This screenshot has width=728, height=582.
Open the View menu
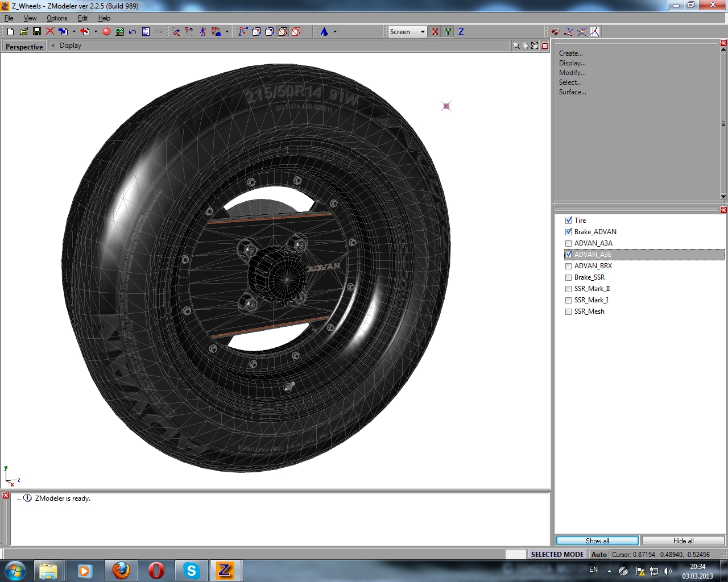pos(30,18)
